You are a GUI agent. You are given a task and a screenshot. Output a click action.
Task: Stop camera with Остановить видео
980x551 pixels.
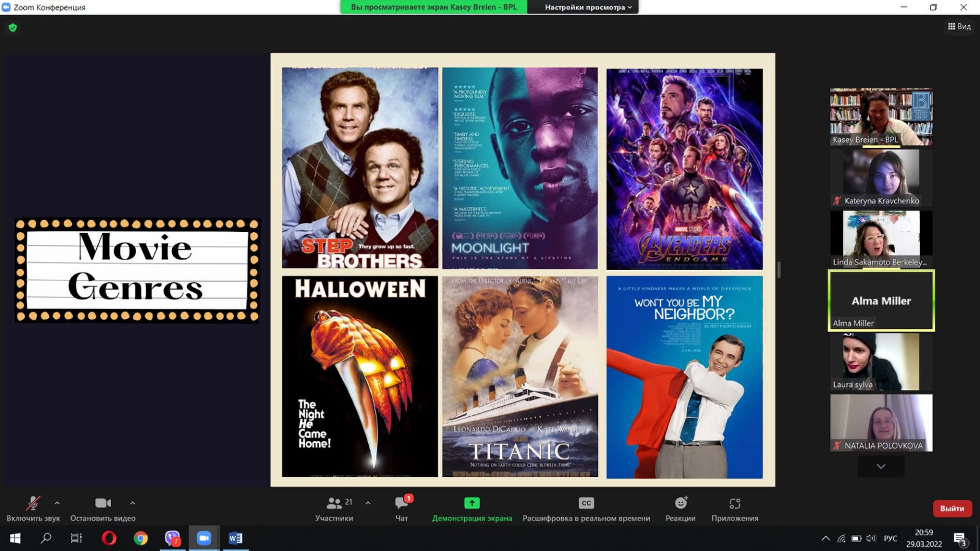[x=103, y=509]
